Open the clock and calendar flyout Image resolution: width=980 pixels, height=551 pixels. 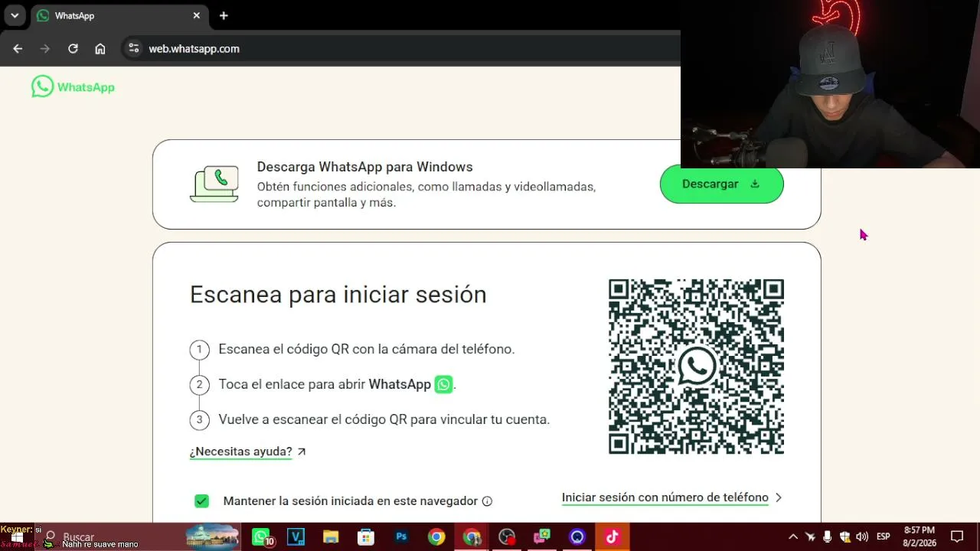click(920, 536)
